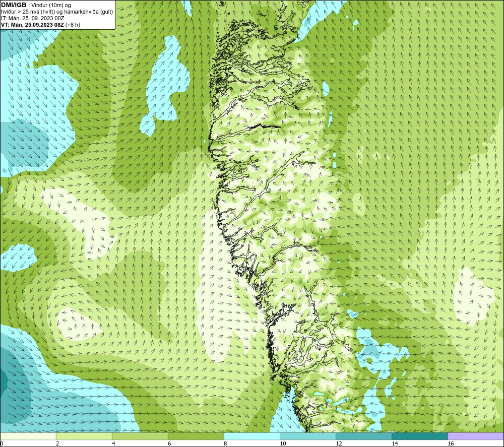Click the 4–6 m/s green legend swatch
This screenshot has height=447, width=504.
(140, 436)
